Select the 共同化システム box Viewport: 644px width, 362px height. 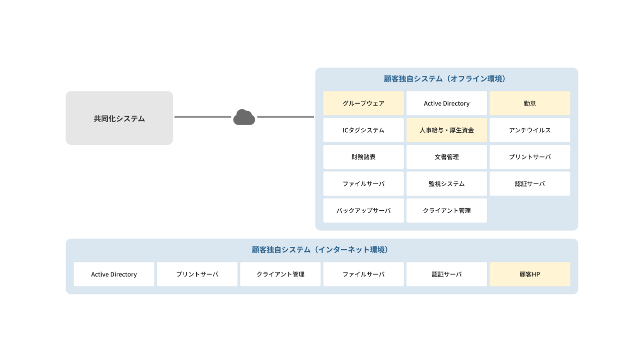coord(119,118)
